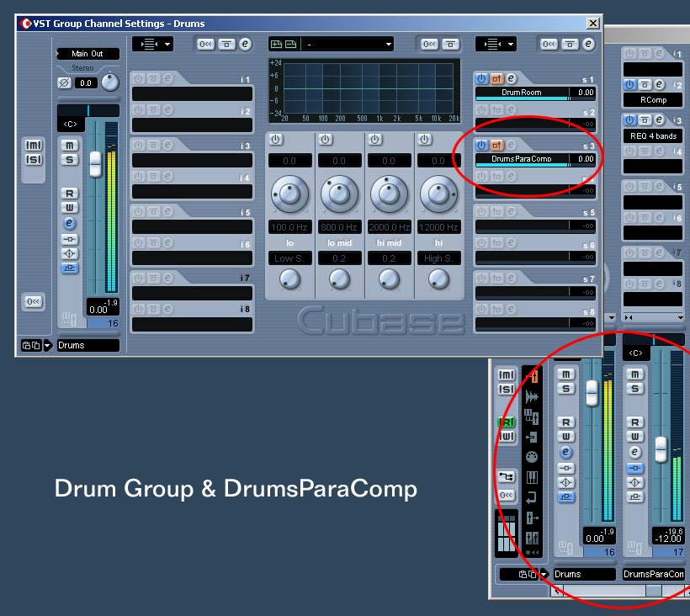Solo the DrumsParaComp channel

point(635,387)
